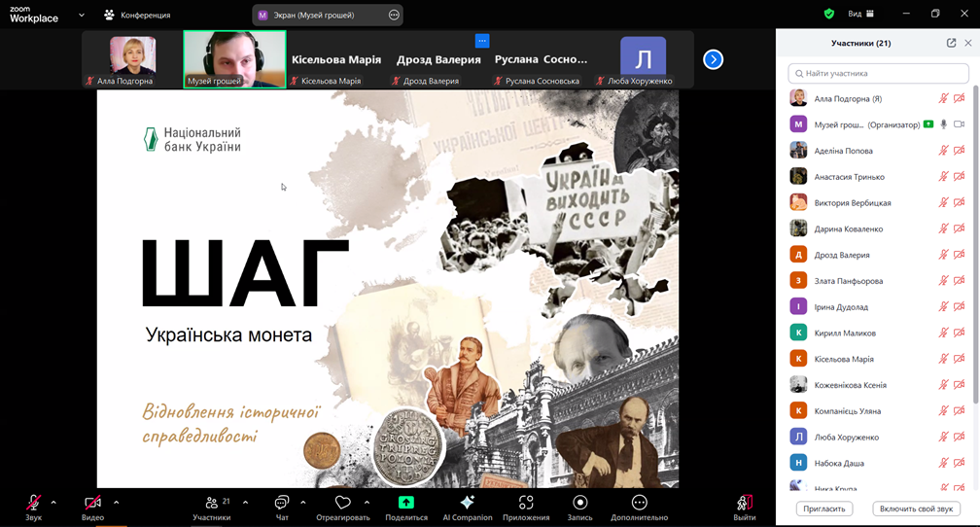The image size is (980, 527).
Task: Select participant Ірина Дудолад
Action: (x=878, y=307)
